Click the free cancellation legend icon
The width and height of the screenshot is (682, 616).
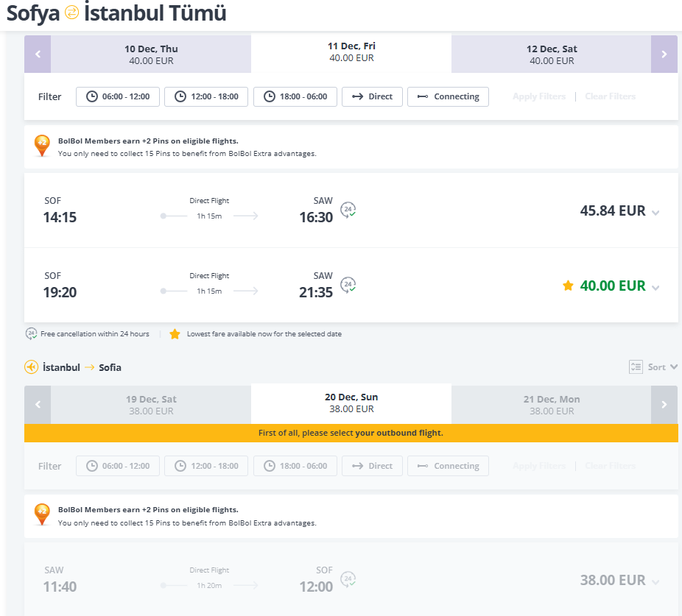[x=31, y=334]
